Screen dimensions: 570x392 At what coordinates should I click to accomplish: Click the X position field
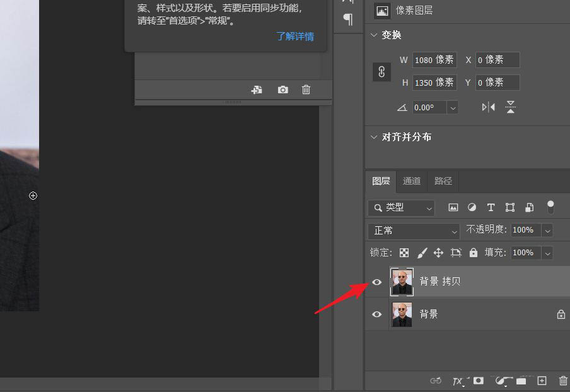click(497, 60)
